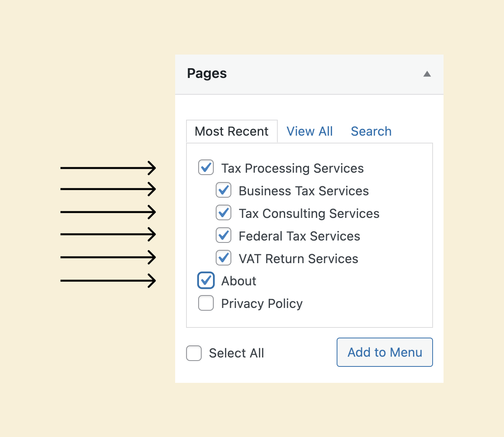Uncheck the About page checkbox
Image resolution: width=504 pixels, height=437 pixels.
(x=206, y=280)
